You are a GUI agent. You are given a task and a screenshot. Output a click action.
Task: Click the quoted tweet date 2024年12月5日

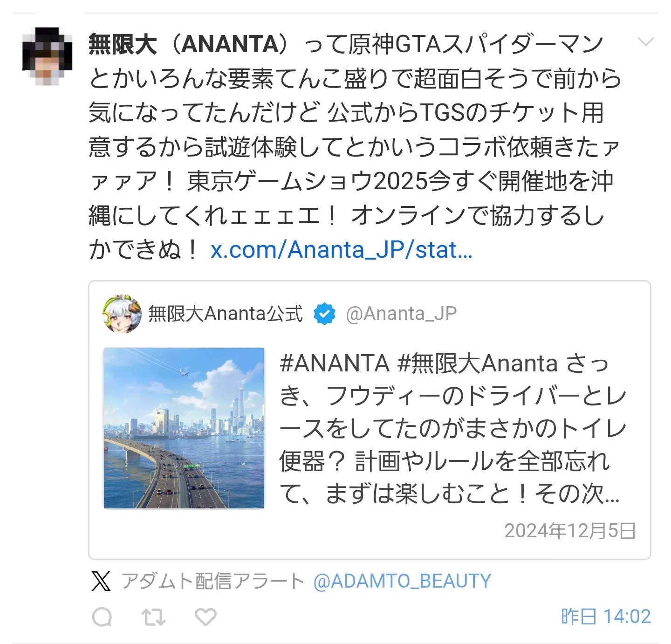click(570, 531)
